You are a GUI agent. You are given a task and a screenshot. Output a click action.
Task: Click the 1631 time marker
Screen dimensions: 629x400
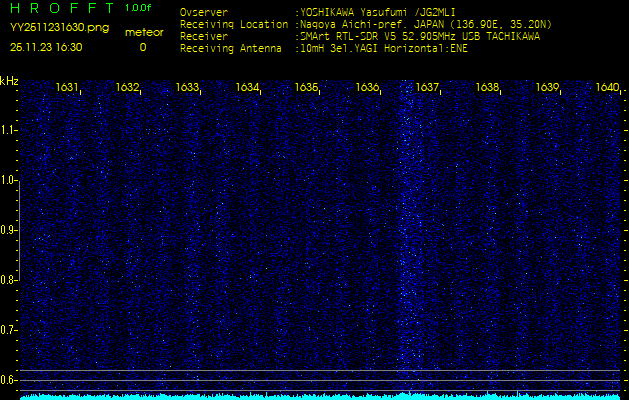(68, 88)
